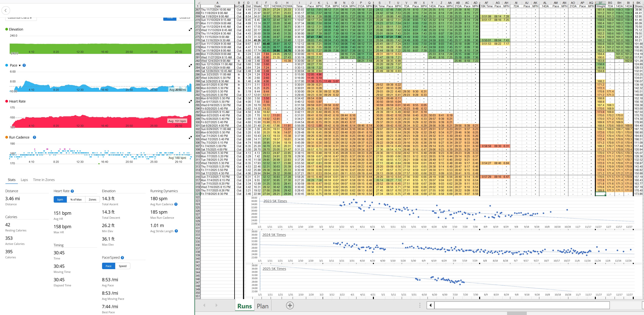This screenshot has width=644, height=315.
Task: Open help icon beside Pace chart title
Action: click(x=24, y=65)
